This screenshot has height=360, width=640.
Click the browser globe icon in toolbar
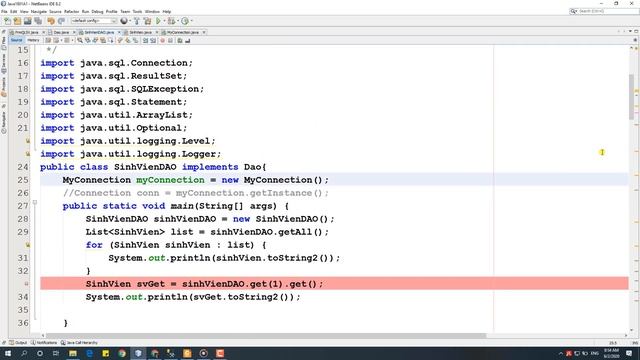pos(124,21)
